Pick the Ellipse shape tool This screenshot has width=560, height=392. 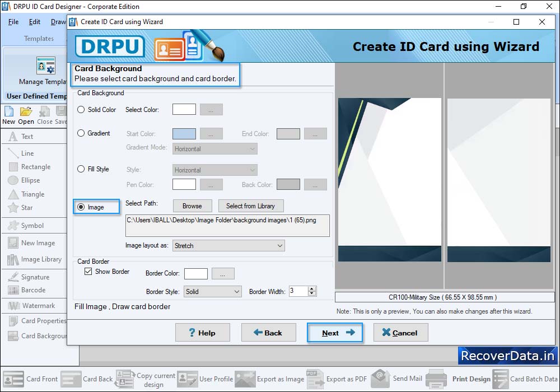pyautogui.click(x=24, y=180)
